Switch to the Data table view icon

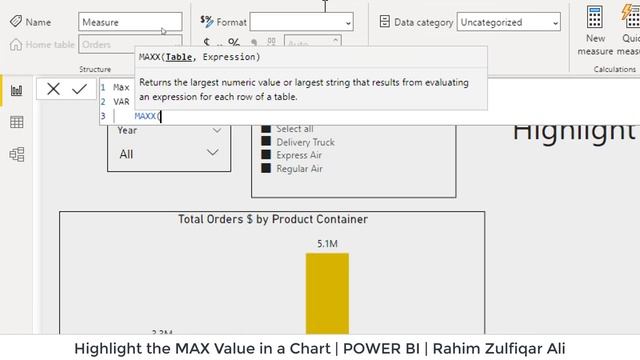coord(16,122)
